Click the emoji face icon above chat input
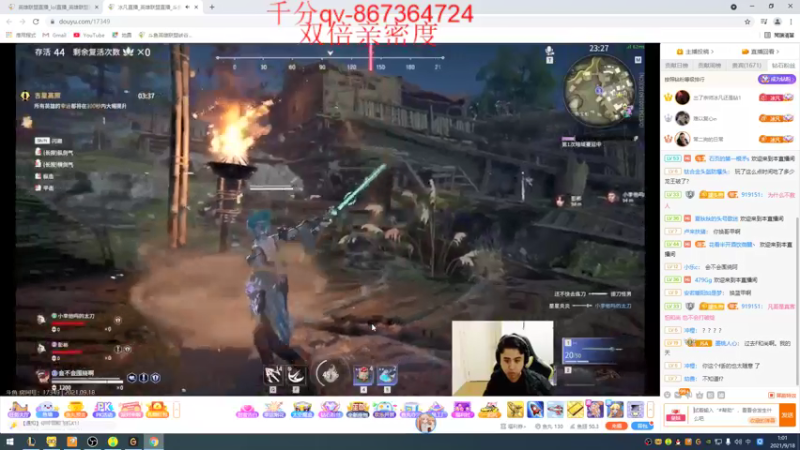The image size is (800, 450). click(x=667, y=395)
